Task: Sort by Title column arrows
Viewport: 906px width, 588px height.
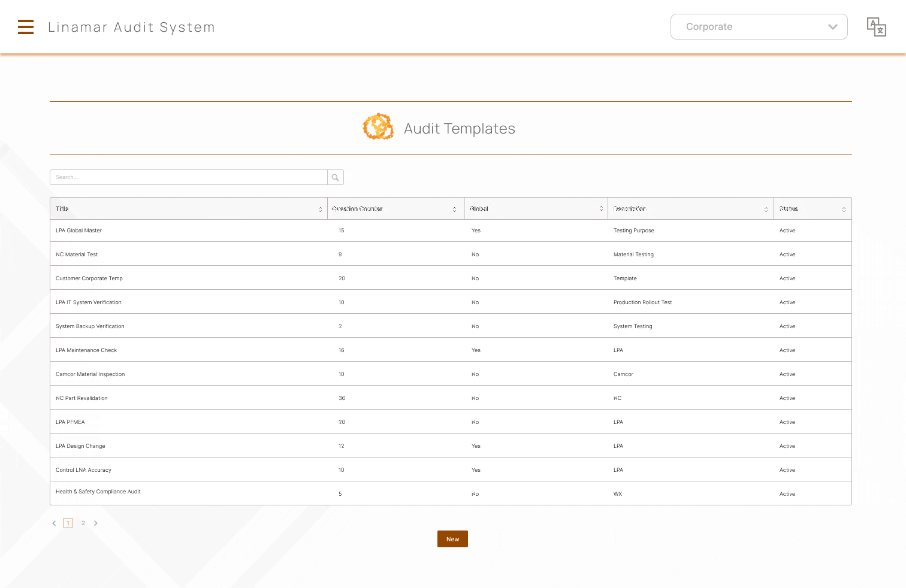Action: pyautogui.click(x=320, y=209)
